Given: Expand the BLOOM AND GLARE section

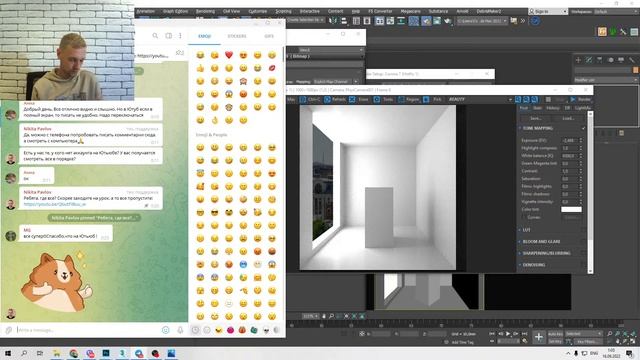Looking at the screenshot, I should 541,242.
